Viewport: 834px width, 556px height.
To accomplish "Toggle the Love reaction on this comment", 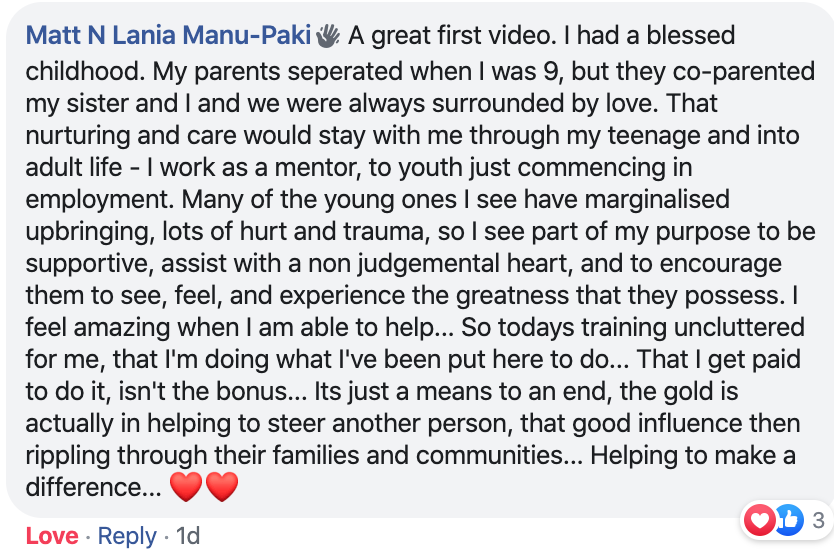I will [x=52, y=536].
